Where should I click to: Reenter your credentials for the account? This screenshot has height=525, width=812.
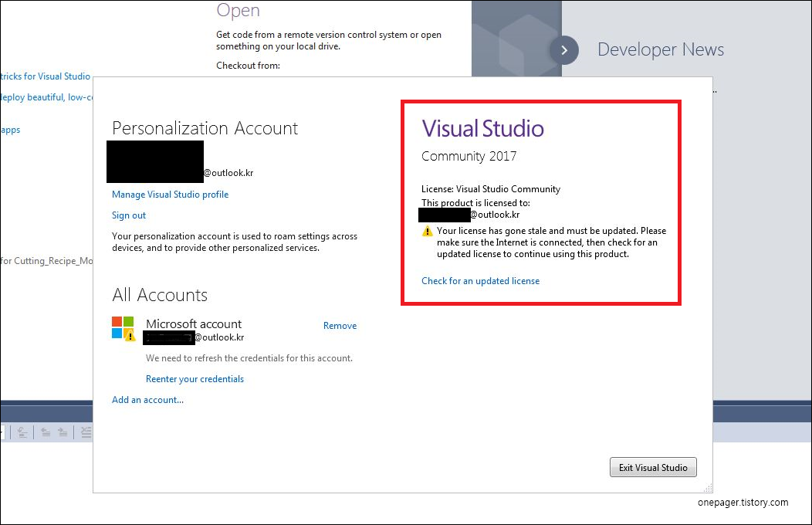(195, 379)
